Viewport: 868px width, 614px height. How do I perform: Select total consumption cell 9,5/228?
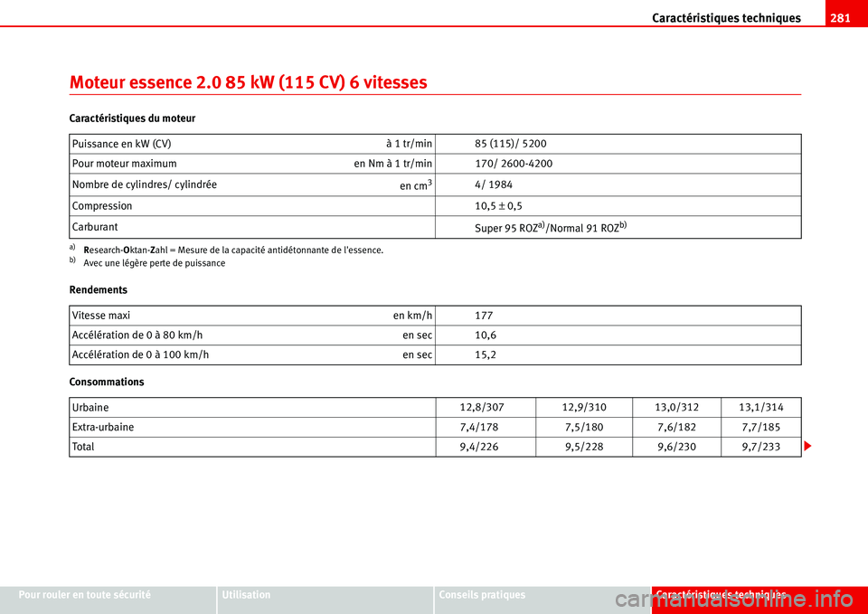584,447
